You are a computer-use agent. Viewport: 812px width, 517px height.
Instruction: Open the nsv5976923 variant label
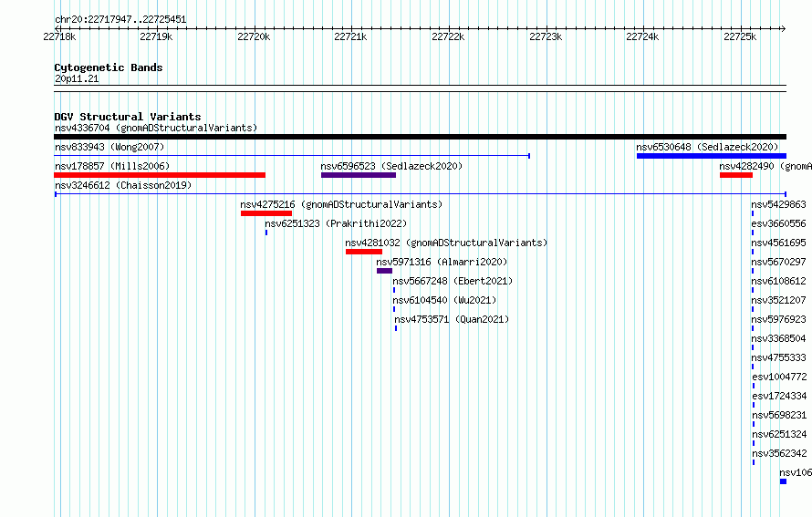coord(779,319)
